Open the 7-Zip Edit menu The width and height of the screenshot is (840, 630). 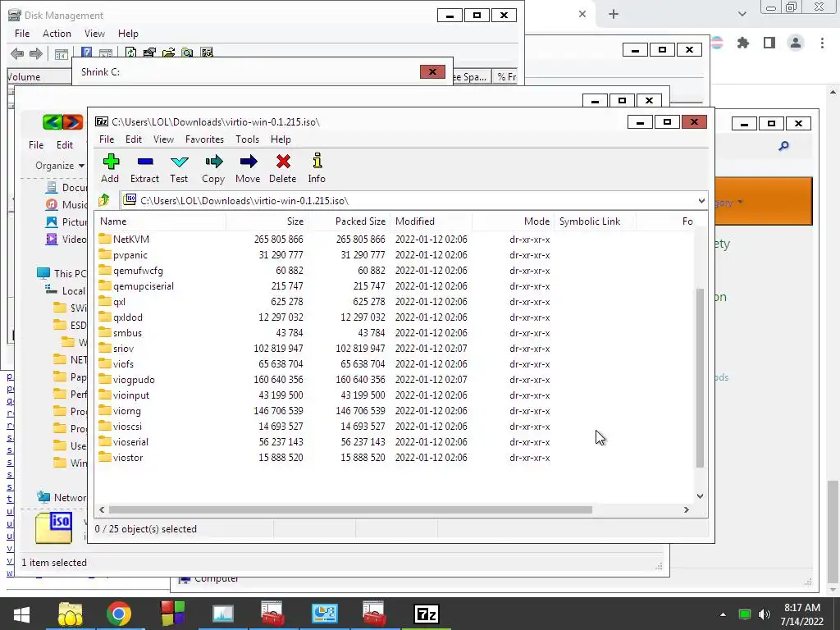tap(134, 139)
